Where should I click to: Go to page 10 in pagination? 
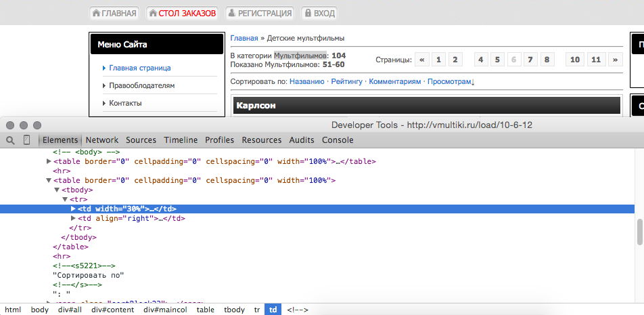click(x=574, y=60)
